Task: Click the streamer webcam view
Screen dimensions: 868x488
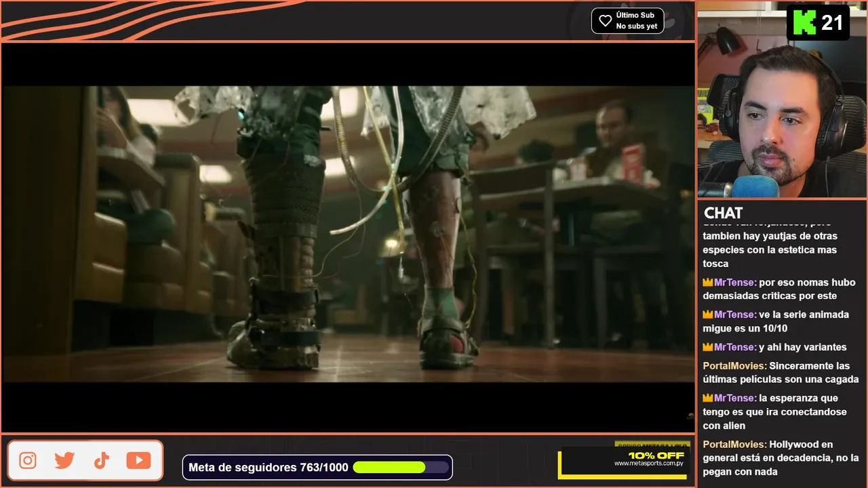Action: [x=782, y=100]
